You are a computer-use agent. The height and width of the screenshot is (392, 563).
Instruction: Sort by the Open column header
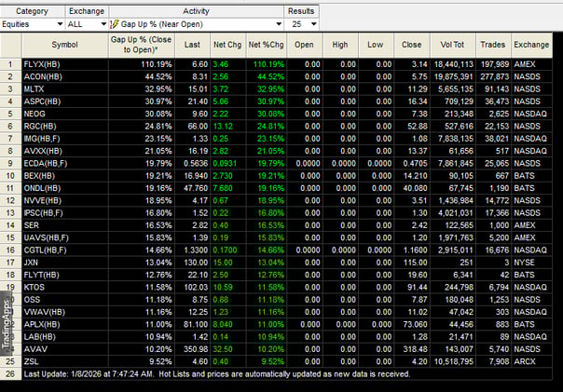point(305,45)
